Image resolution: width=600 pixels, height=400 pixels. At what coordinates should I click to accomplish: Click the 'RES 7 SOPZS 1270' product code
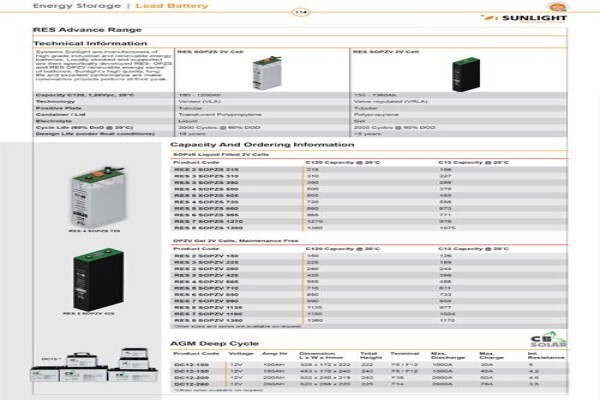(208, 222)
